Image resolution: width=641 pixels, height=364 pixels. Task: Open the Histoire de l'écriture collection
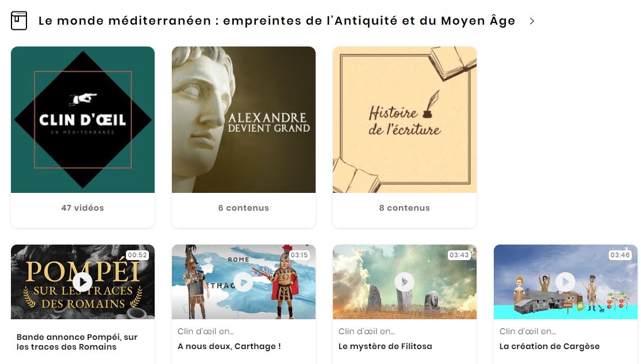coord(405,119)
